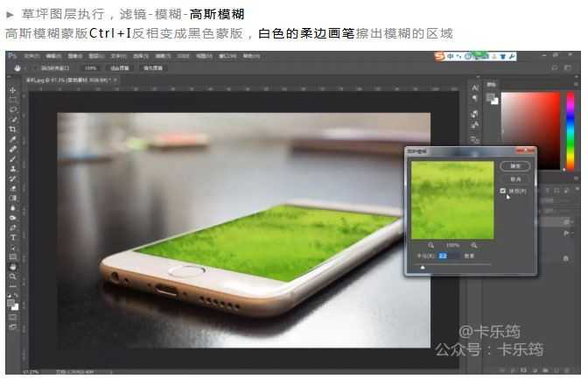Screen dimensions: 588x379
Task: Select the Type tool
Action: [12, 237]
